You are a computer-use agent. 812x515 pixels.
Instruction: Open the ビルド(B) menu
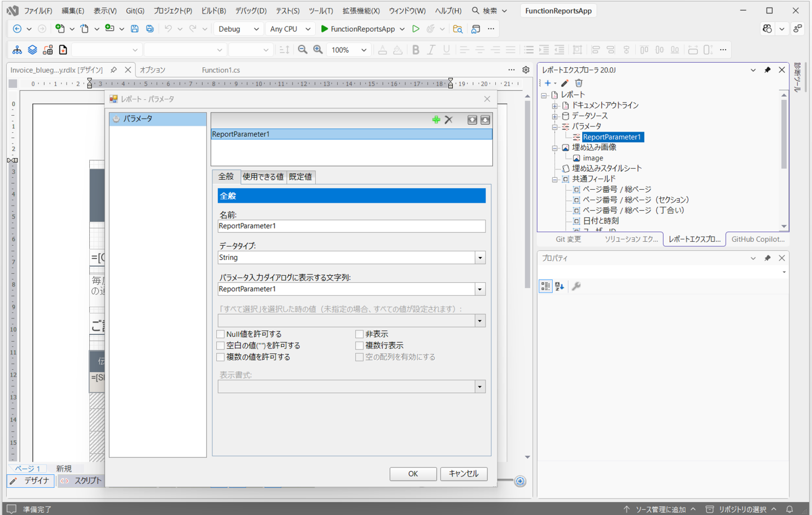213,11
